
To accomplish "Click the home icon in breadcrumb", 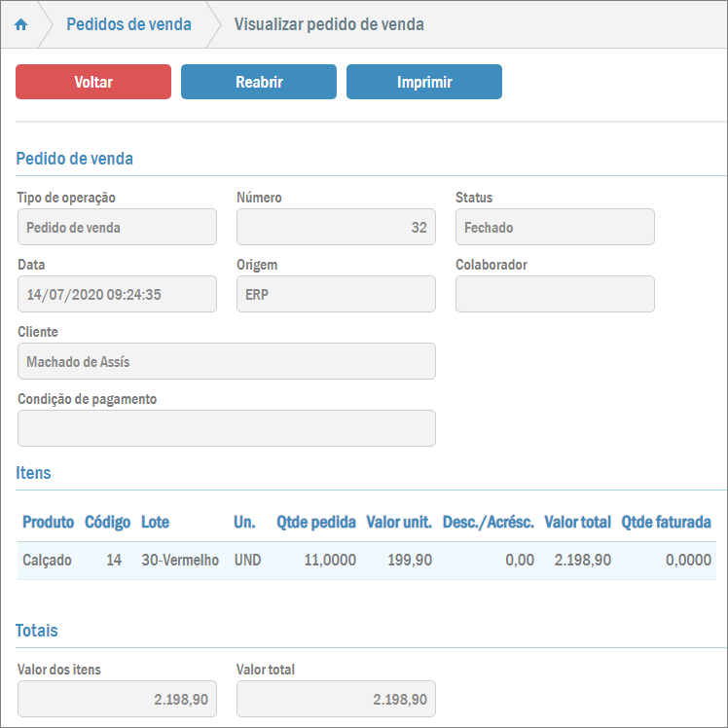I will click(x=20, y=25).
